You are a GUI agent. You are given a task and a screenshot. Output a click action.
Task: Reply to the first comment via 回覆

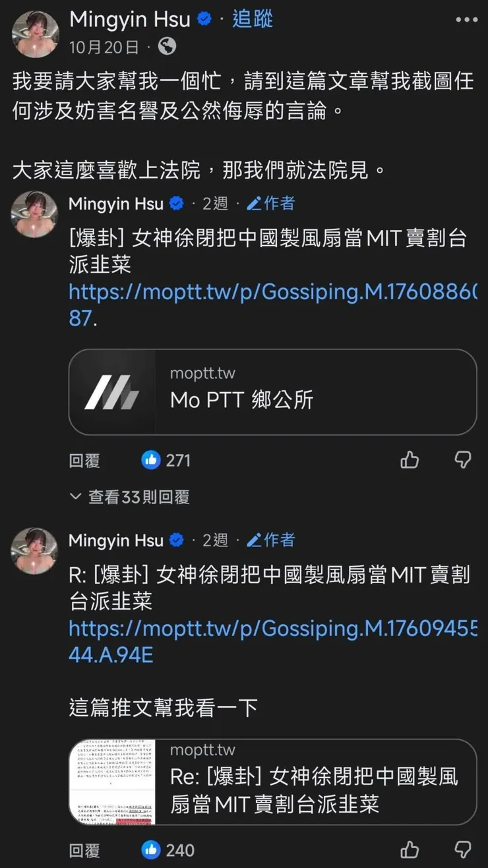point(84,460)
